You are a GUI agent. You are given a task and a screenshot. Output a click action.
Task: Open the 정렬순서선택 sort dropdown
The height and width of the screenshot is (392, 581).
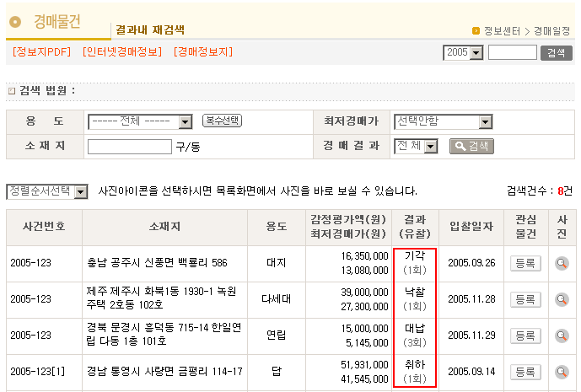pos(47,192)
